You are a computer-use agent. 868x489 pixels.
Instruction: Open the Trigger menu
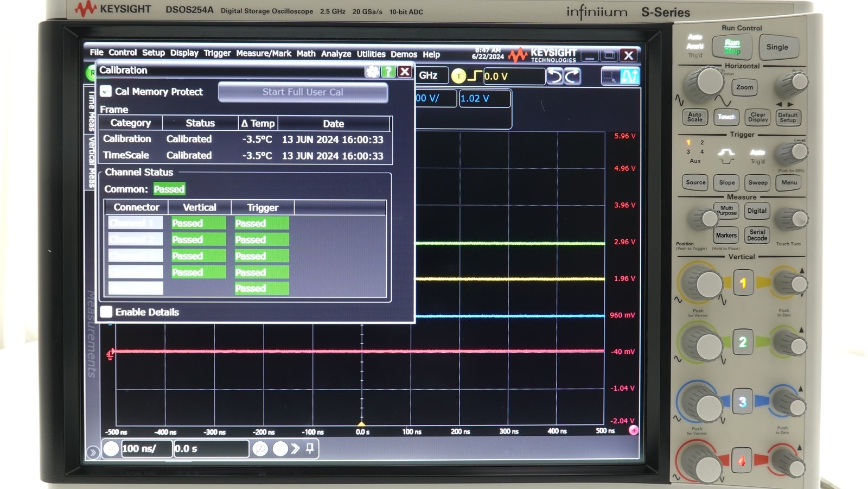[217, 53]
